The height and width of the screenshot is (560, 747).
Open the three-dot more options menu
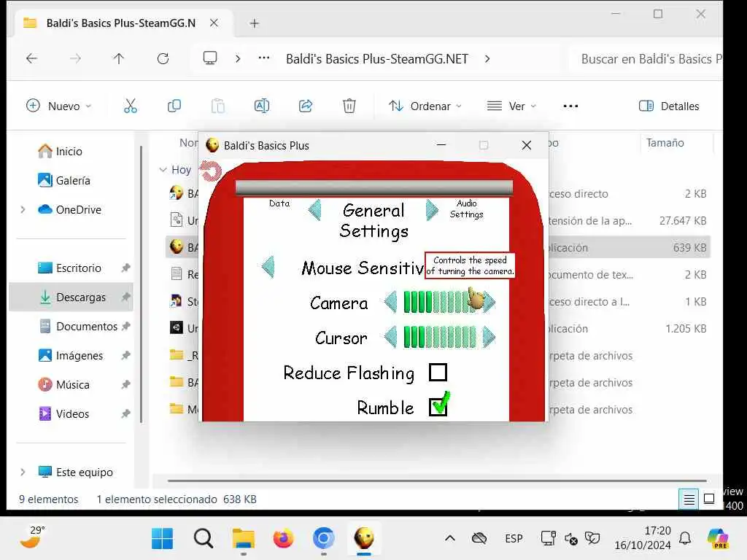(570, 106)
